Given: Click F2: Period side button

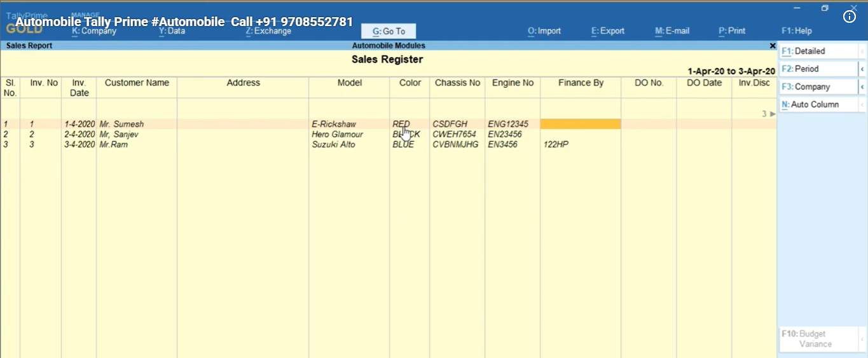Looking at the screenshot, I should [x=818, y=69].
